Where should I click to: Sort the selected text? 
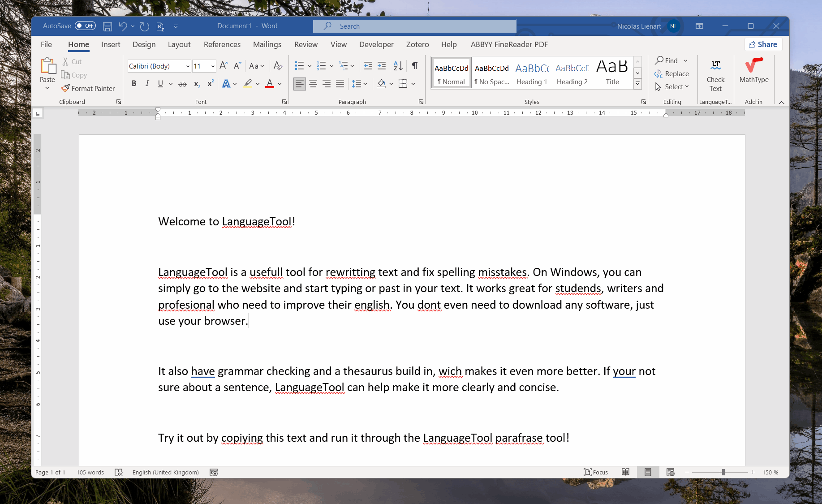pyautogui.click(x=398, y=66)
